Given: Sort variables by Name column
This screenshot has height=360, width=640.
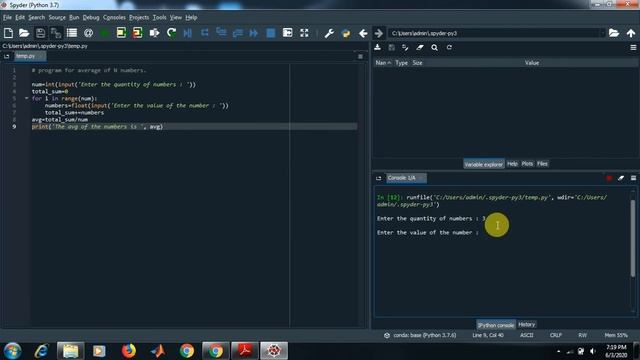Looking at the screenshot, I should point(383,62).
